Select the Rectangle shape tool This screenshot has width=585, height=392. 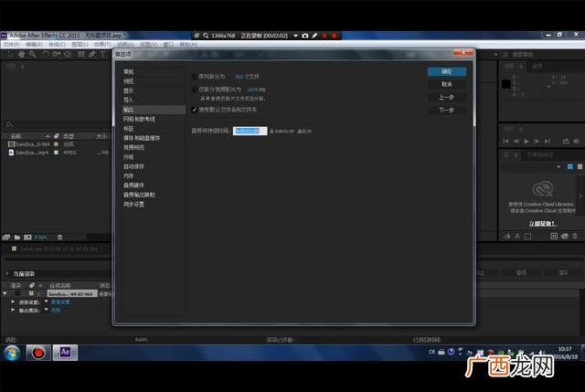[80, 55]
